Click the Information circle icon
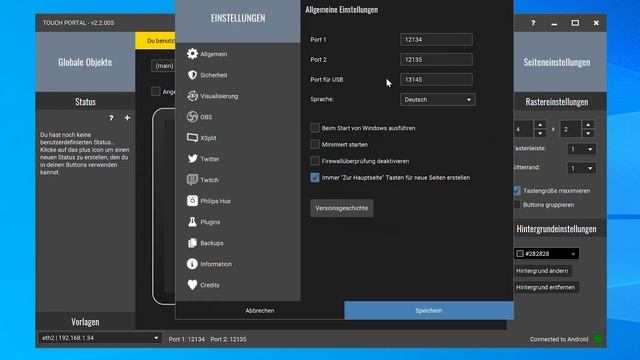This screenshot has width=640, height=360. pos(192,264)
